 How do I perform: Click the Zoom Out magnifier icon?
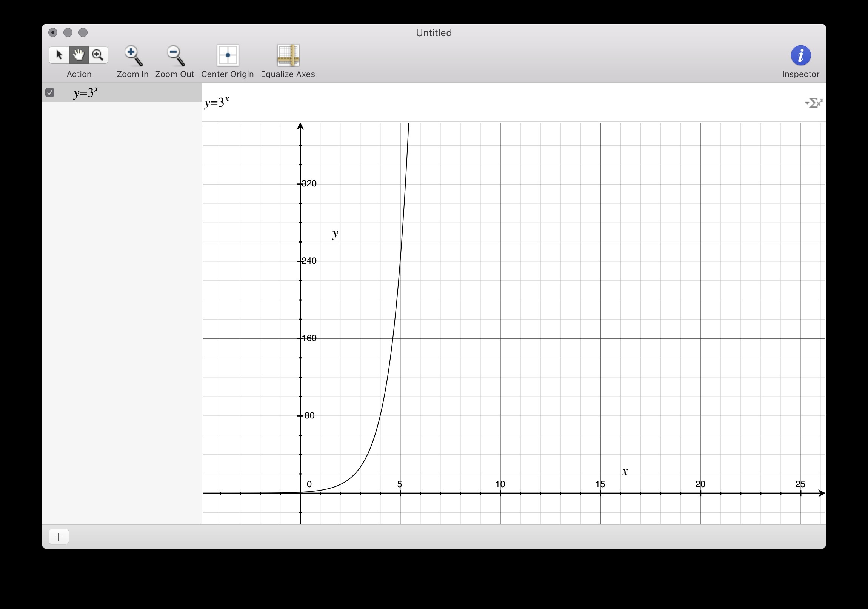pos(175,56)
